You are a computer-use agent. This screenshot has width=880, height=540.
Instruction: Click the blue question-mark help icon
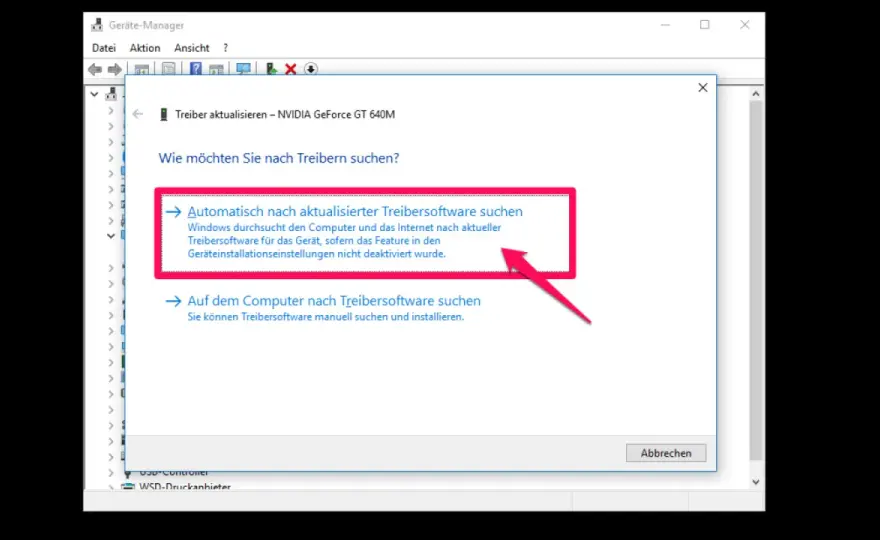click(195, 69)
